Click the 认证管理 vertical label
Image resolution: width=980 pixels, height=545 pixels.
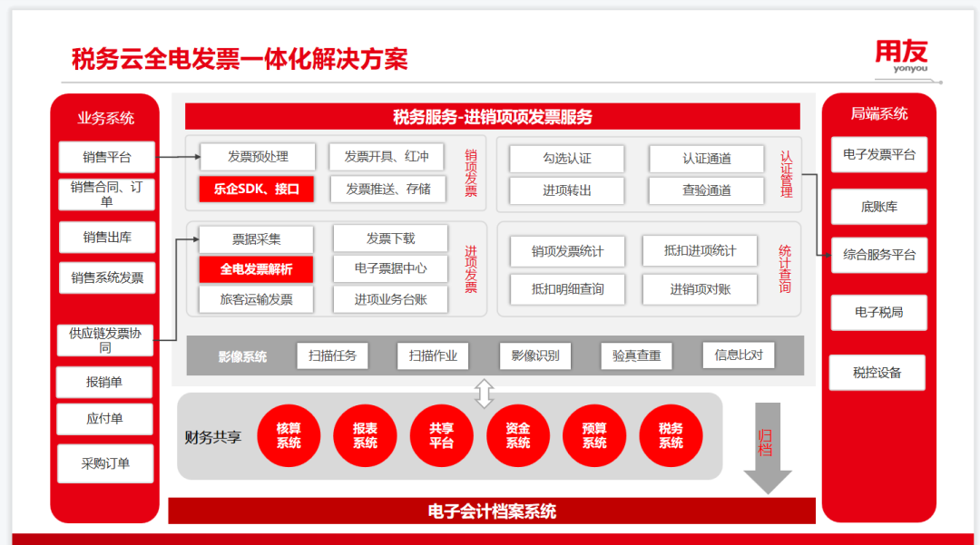(787, 174)
